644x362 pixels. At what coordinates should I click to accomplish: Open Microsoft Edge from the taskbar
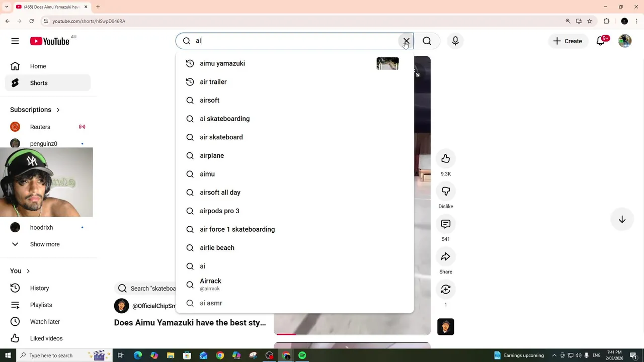137,355
